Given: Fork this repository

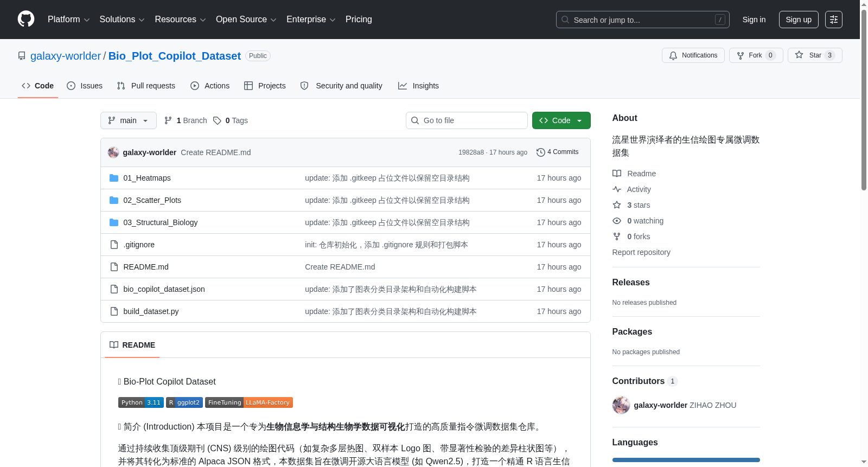Looking at the screenshot, I should tap(756, 55).
